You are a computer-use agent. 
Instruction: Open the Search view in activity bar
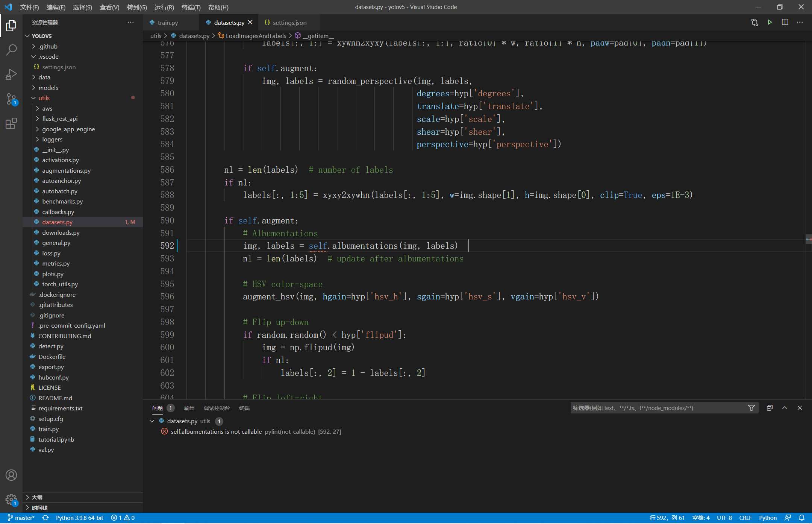pyautogui.click(x=11, y=50)
